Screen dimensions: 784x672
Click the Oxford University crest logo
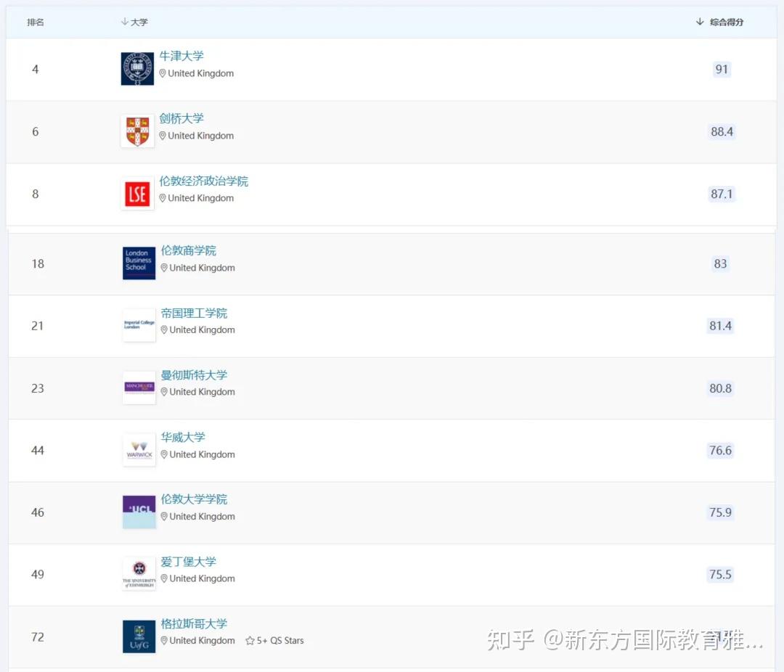[x=138, y=69]
